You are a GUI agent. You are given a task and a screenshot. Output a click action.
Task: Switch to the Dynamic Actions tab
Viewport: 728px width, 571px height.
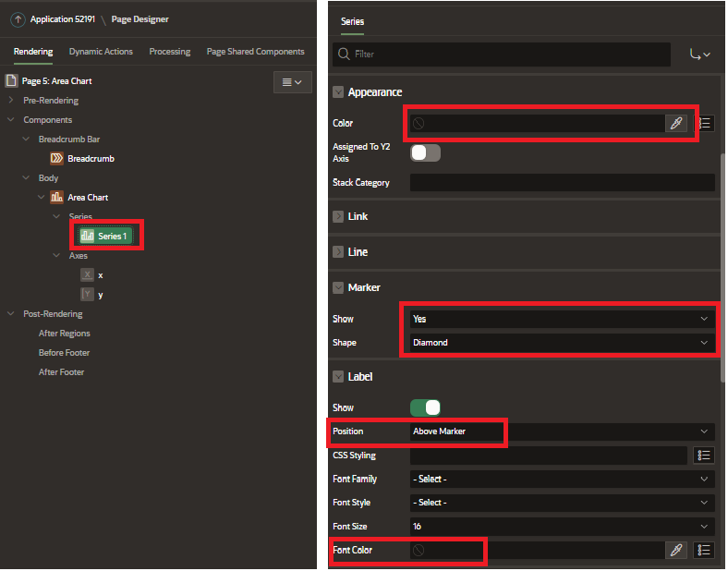click(101, 52)
